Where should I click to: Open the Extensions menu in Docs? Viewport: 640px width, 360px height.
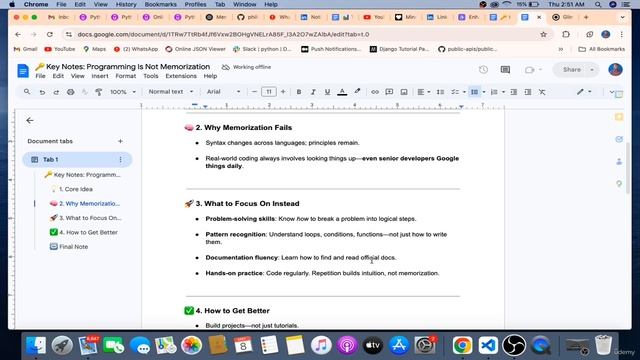[x=181, y=76]
